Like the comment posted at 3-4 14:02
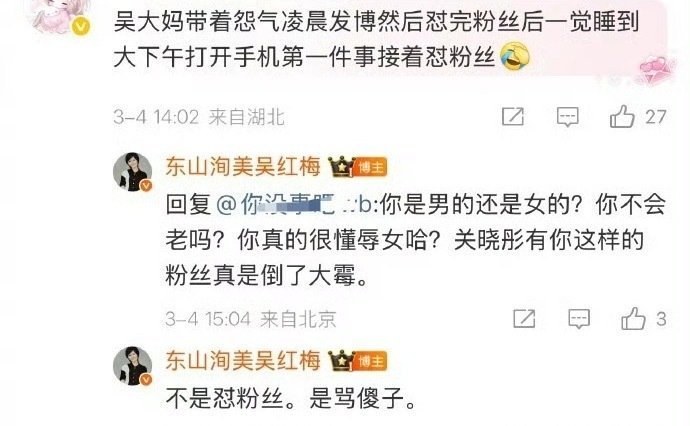Screen dimensions: 690x426 tap(622, 117)
